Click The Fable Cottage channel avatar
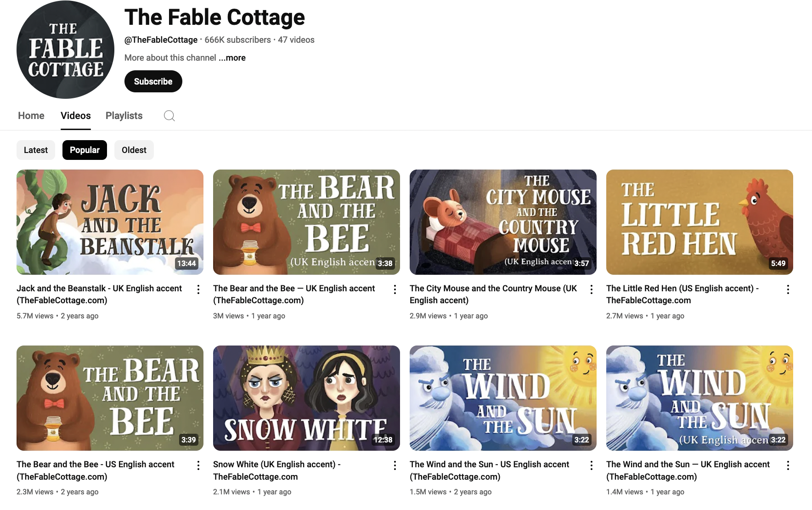The height and width of the screenshot is (510, 812). [x=65, y=50]
